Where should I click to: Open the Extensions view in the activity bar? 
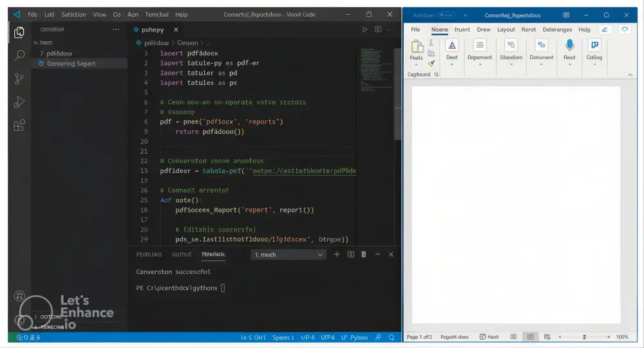tap(19, 125)
